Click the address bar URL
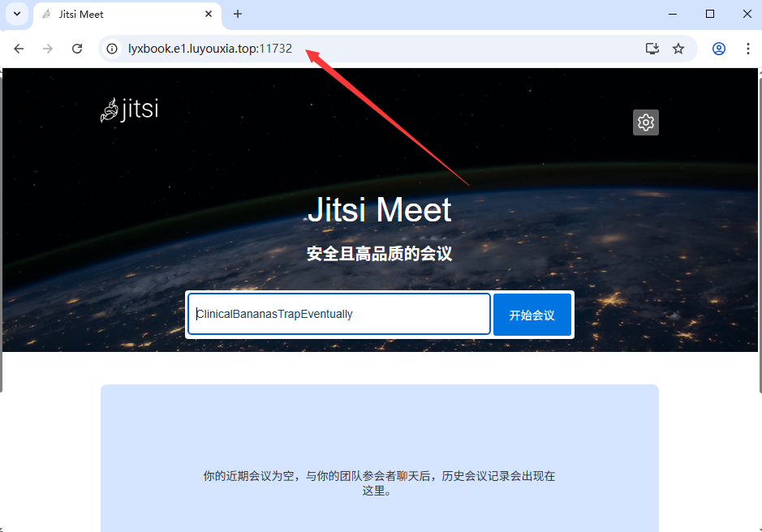762x532 pixels. (210, 49)
